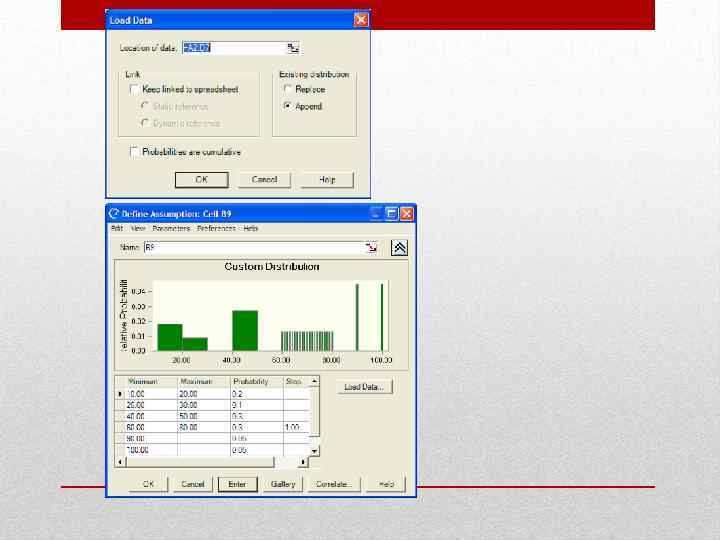Click the row selector arrow of first row
The height and width of the screenshot is (540, 720).
pyautogui.click(x=120, y=394)
